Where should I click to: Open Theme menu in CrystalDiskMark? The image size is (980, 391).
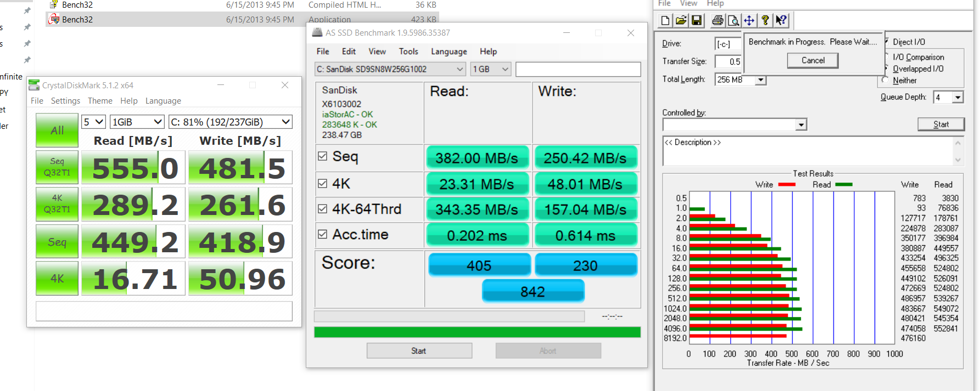tap(100, 101)
